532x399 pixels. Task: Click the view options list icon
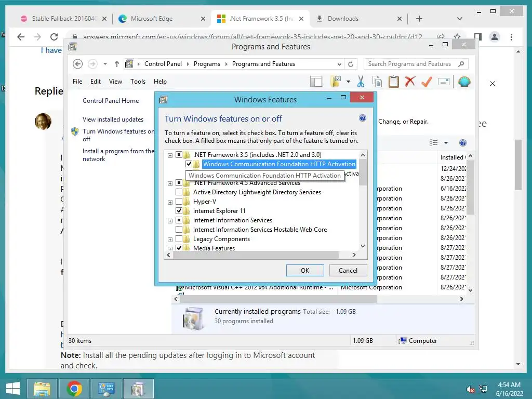(434, 143)
